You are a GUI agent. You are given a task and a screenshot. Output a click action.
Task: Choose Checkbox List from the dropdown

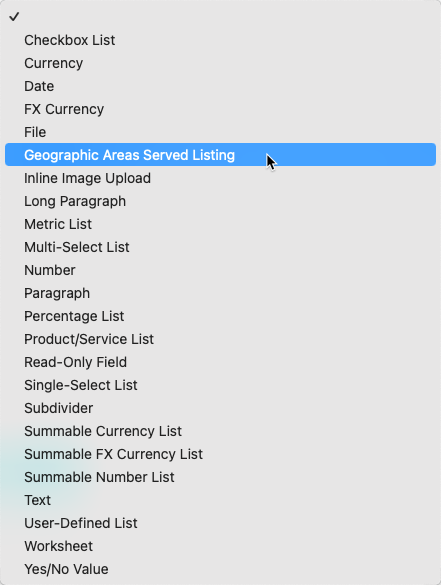point(220,40)
